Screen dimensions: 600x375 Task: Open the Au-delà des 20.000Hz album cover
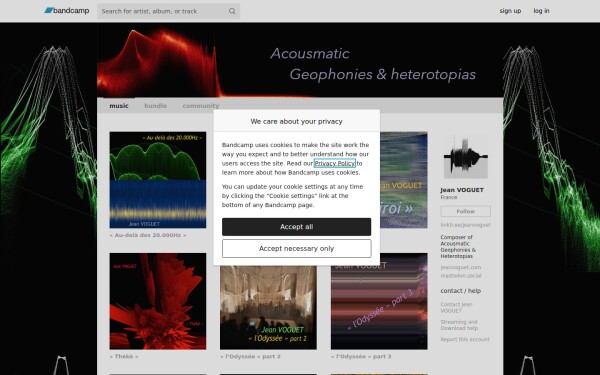(x=158, y=180)
